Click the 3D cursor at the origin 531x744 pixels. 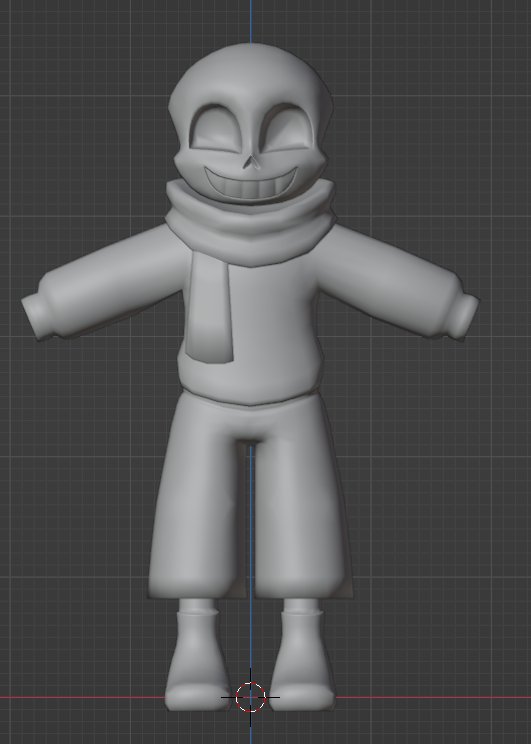coord(251,697)
